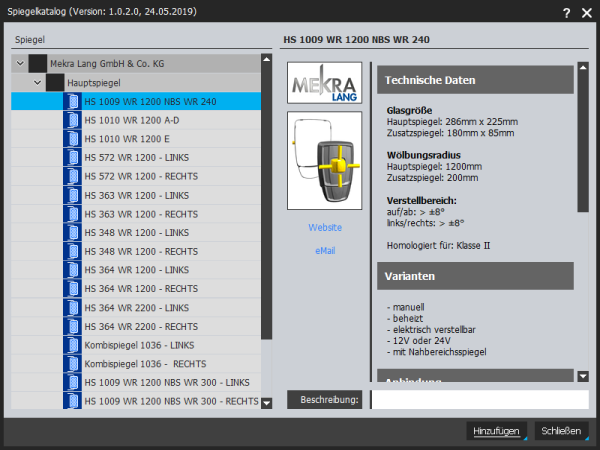
Task: Click the black icon next to Hauptspiegel
Action: 55,83
